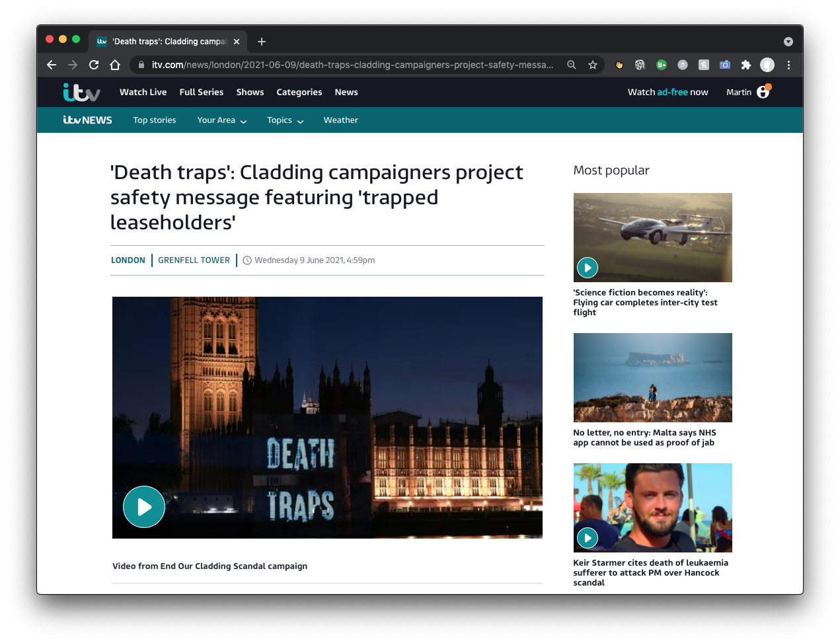
Task: Expand the Your Area dropdown
Action: click(x=221, y=120)
